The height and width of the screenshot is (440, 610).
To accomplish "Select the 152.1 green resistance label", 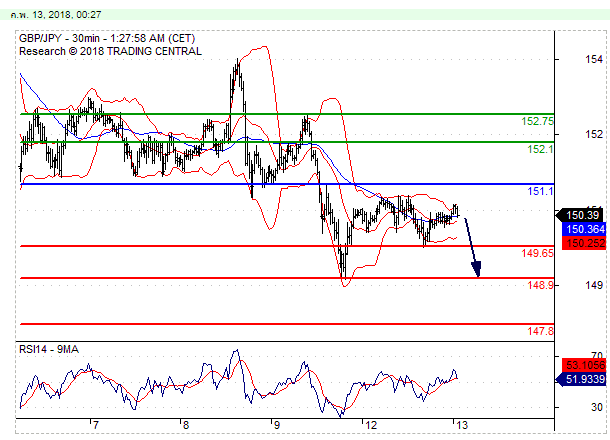I will coord(540,148).
